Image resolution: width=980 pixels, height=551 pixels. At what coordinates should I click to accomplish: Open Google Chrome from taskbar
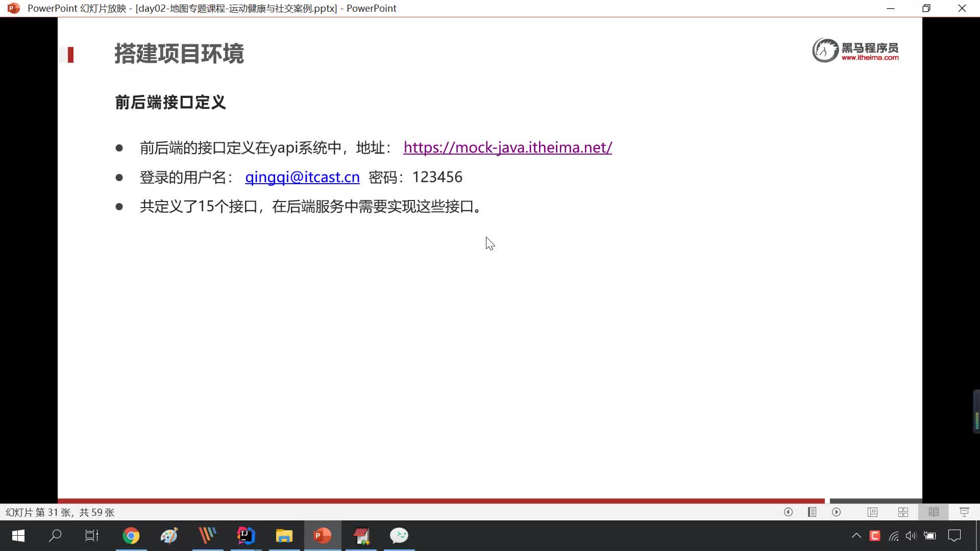coord(131,536)
